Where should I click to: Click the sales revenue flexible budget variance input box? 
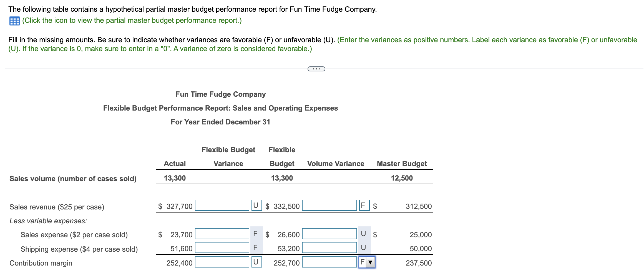(222, 206)
